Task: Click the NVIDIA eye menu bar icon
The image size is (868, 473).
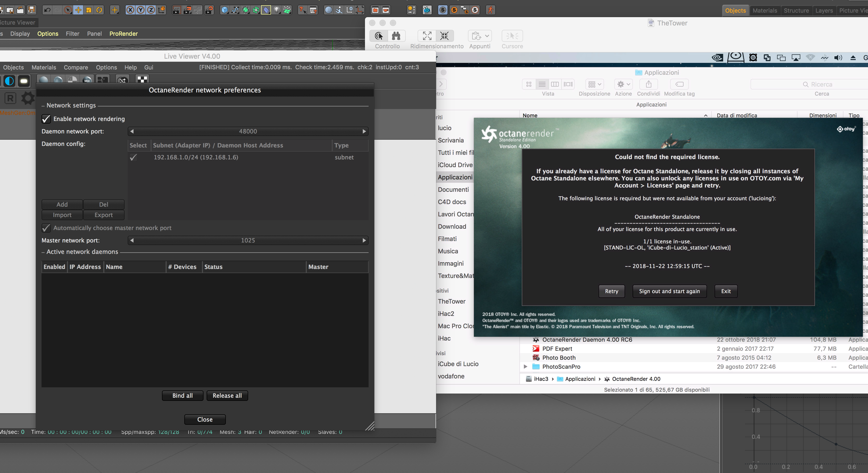Action: (x=717, y=58)
